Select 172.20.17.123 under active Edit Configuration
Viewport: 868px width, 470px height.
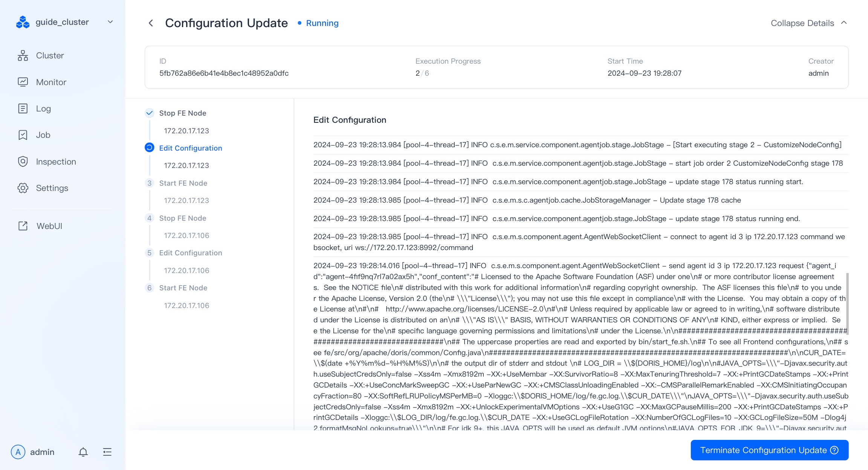(186, 165)
